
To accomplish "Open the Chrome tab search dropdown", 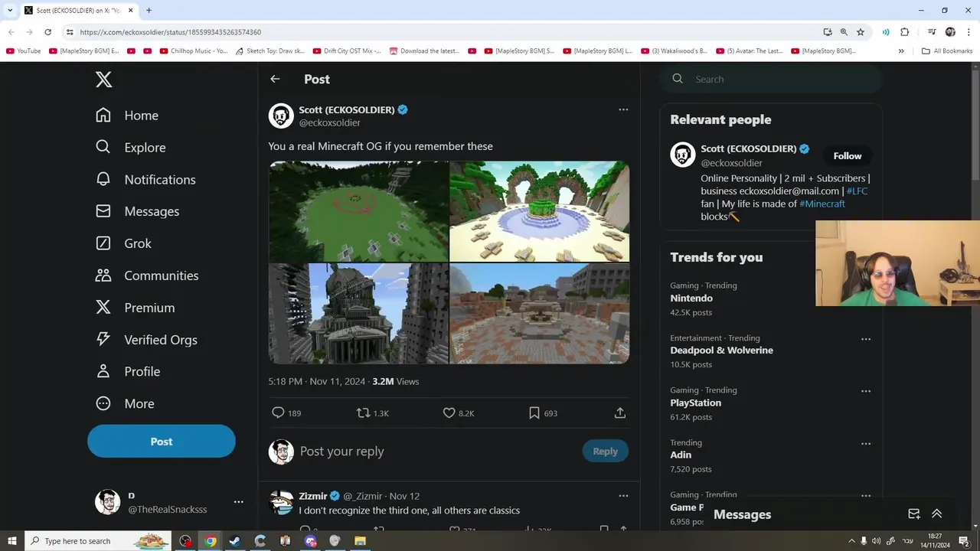I will pyautogui.click(x=10, y=11).
